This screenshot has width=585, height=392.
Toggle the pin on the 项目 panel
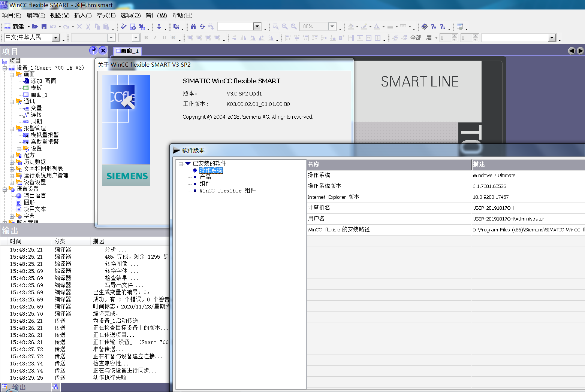tap(93, 51)
